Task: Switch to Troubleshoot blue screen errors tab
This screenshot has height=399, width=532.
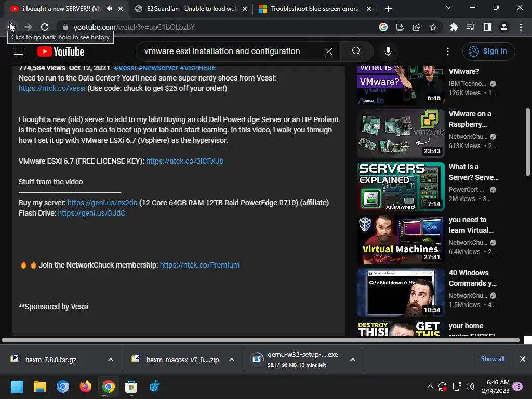Action: click(314, 9)
